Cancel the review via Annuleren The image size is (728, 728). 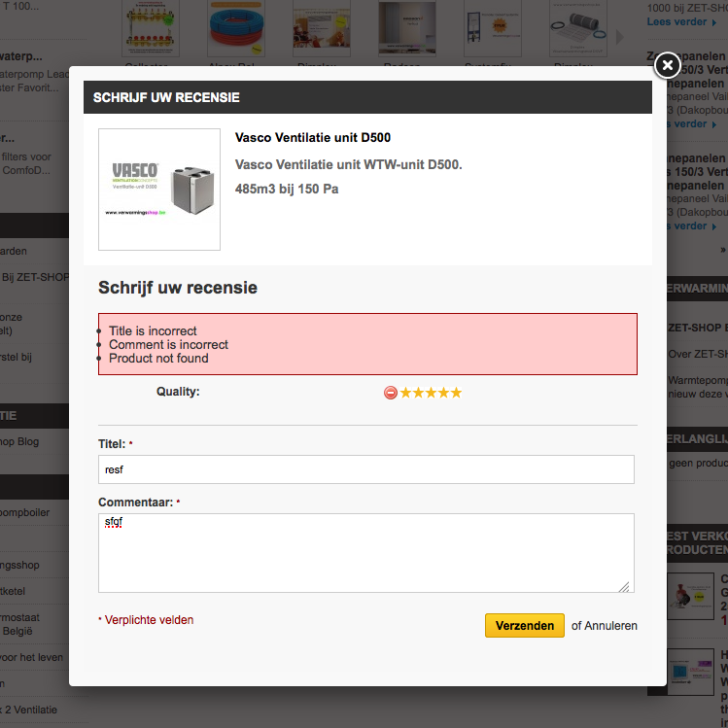[610, 626]
